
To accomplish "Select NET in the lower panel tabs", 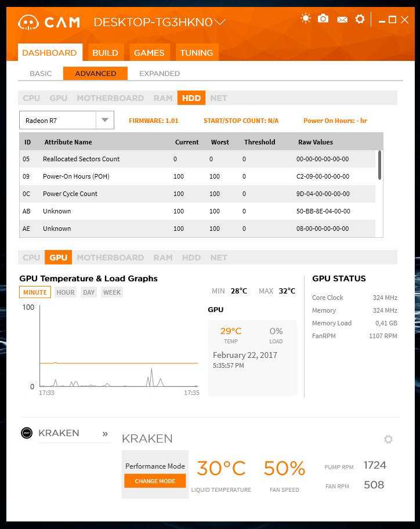I will (x=219, y=258).
